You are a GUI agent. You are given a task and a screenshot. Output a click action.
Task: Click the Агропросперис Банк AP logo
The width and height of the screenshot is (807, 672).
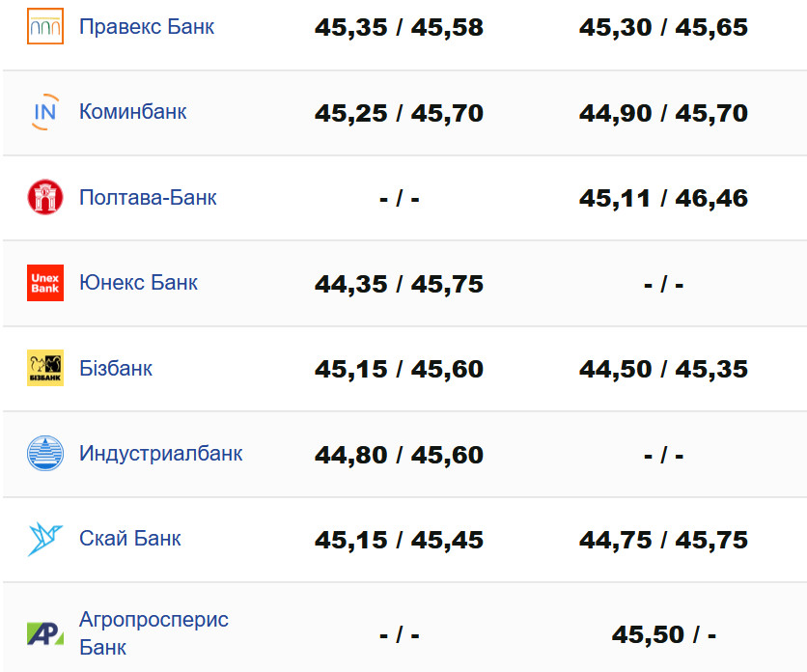click(45, 633)
